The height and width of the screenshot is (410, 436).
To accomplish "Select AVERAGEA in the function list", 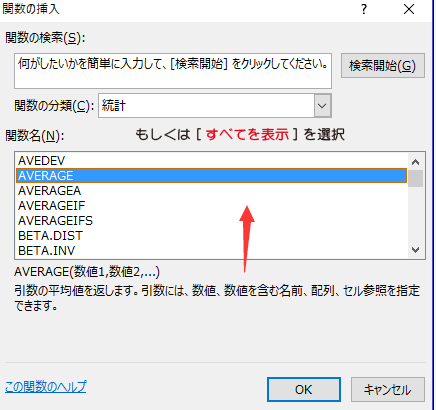I will point(212,191).
